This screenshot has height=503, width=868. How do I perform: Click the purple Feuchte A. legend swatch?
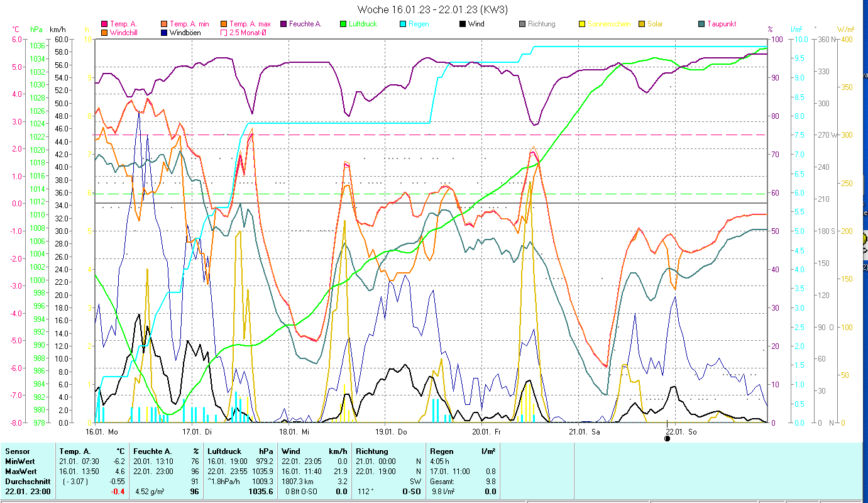click(283, 24)
